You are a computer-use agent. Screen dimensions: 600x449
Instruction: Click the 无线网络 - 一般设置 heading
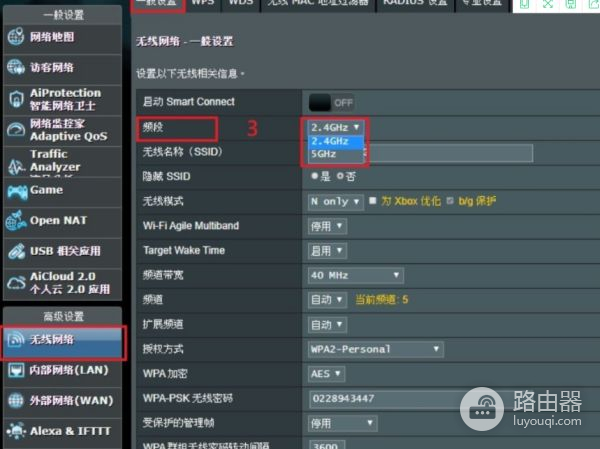[x=184, y=41]
